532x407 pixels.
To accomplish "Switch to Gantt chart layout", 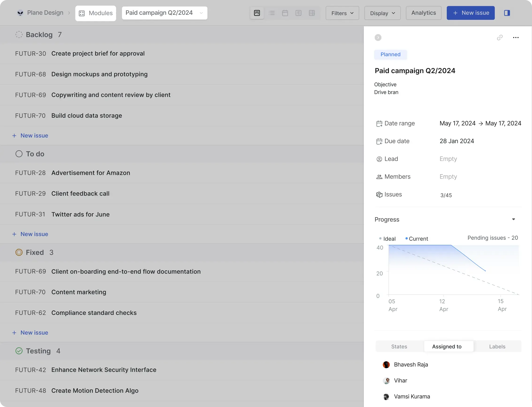I will coord(298,13).
